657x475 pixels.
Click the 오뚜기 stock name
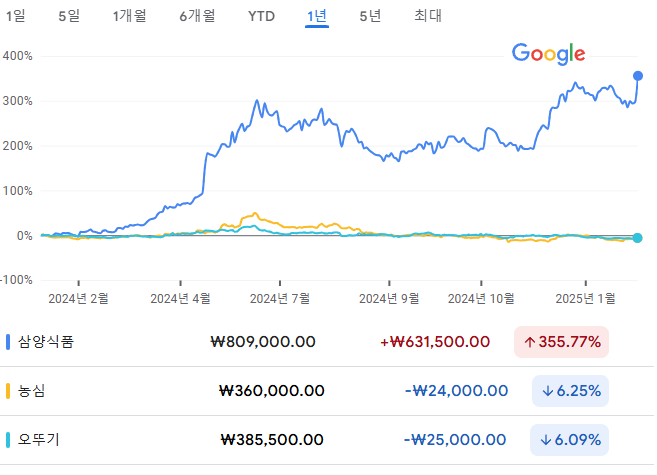[x=39, y=440]
